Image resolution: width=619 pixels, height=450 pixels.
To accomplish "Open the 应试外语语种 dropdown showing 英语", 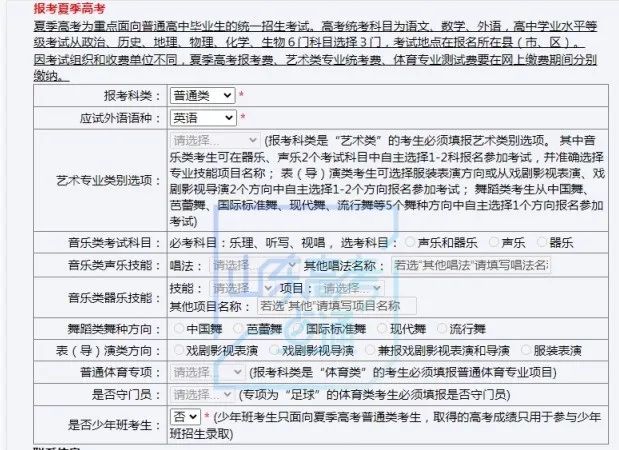I will (x=202, y=118).
